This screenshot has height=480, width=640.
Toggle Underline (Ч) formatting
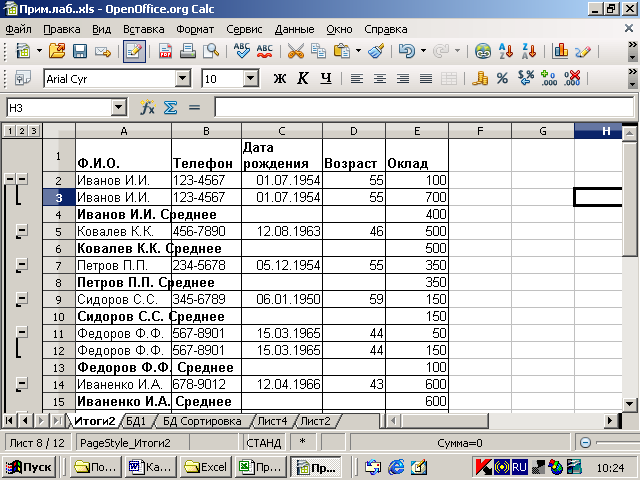pyautogui.click(x=326, y=78)
